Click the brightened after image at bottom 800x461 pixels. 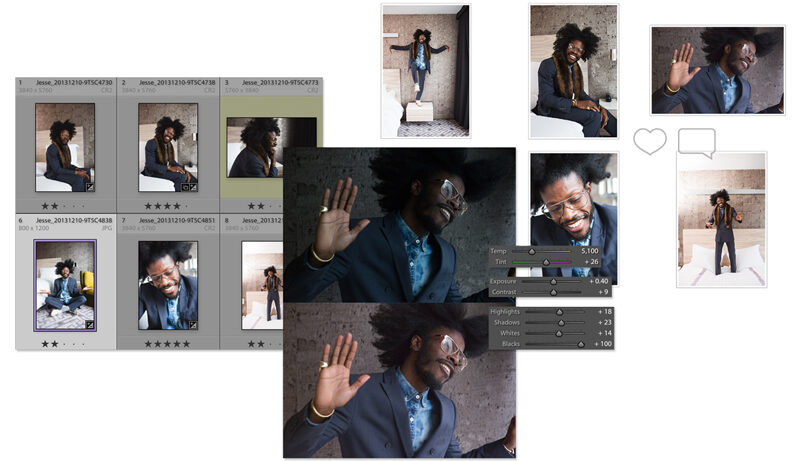pyautogui.click(x=399, y=380)
